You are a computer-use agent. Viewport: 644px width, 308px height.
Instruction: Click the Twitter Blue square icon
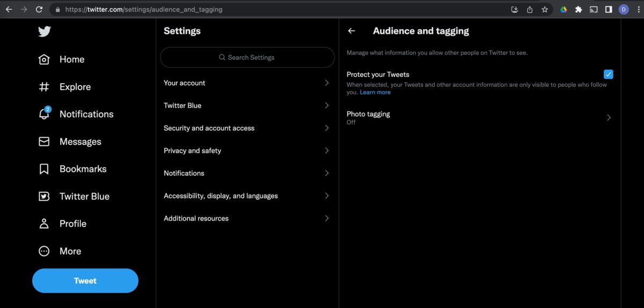[44, 196]
